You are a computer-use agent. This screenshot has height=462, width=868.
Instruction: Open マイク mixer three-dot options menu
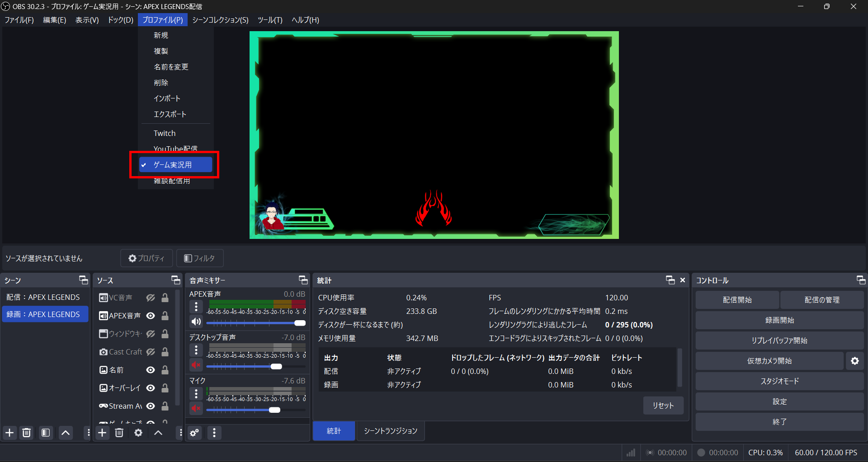point(196,394)
